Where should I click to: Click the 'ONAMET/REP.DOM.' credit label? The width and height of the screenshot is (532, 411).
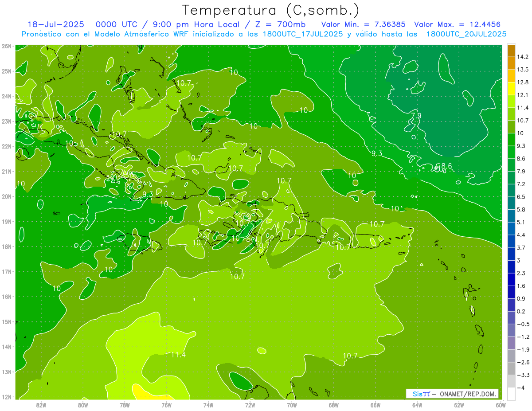[467, 394]
